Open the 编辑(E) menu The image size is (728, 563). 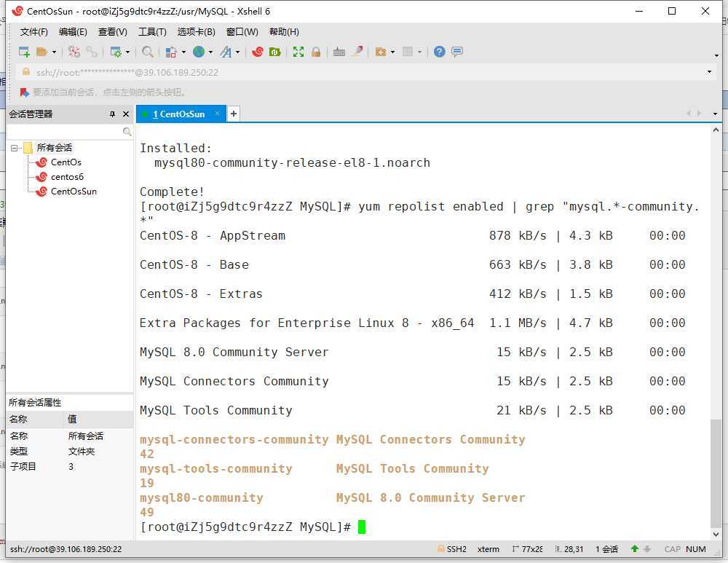point(73,32)
